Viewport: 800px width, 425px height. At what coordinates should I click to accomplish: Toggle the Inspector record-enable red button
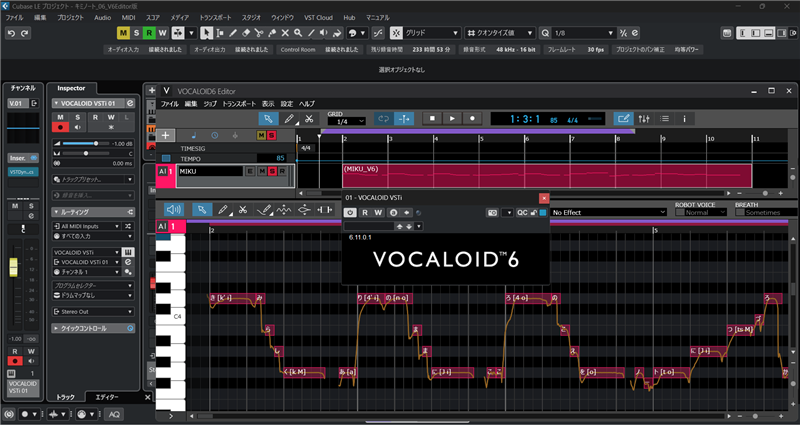[x=61, y=127]
